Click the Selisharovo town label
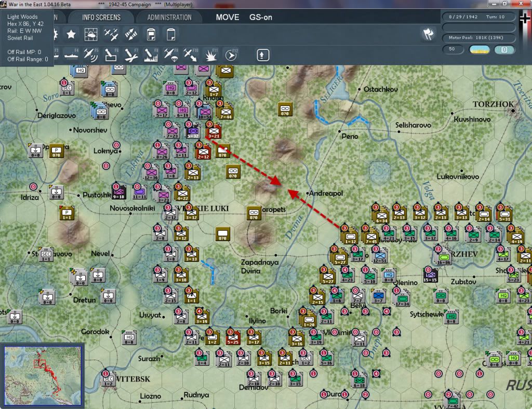The height and width of the screenshot is (409, 532). (x=413, y=125)
